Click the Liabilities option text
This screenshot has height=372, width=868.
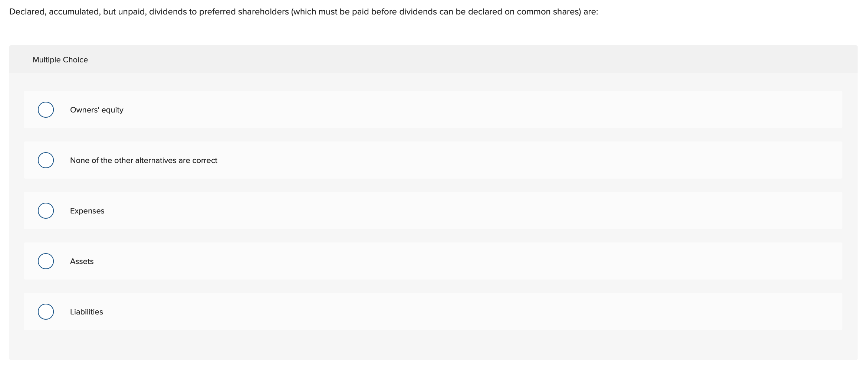pyautogui.click(x=86, y=311)
